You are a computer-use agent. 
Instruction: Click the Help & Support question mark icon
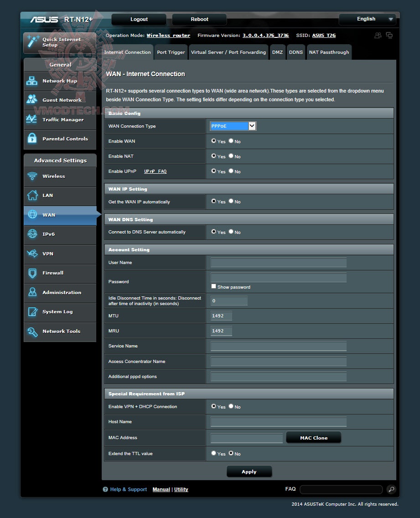(105, 489)
